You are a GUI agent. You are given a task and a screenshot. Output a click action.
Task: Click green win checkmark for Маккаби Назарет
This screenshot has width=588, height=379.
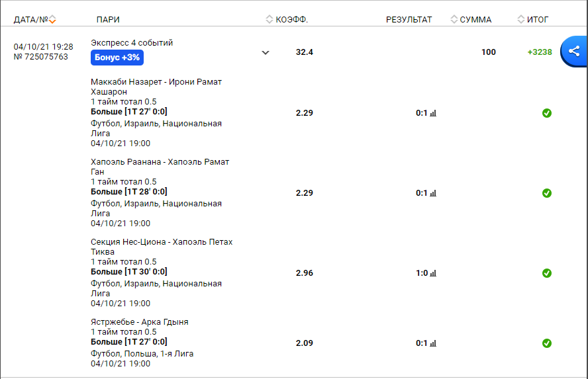[547, 113]
